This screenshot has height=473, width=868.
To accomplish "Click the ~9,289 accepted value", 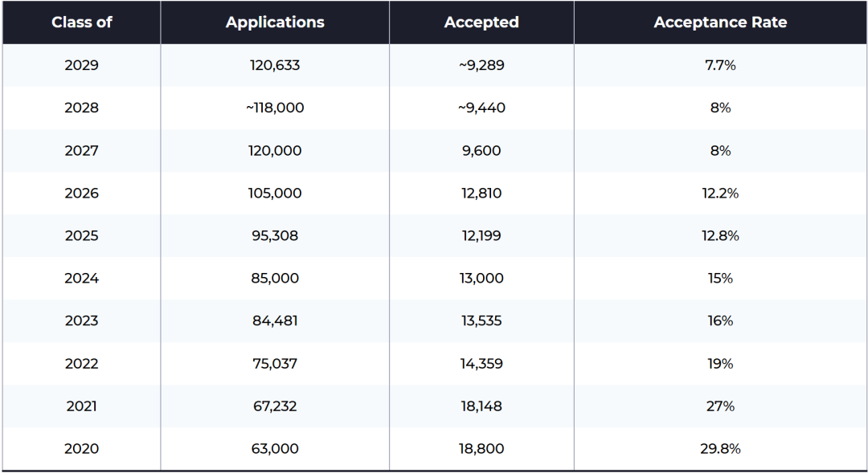I will click(x=481, y=65).
